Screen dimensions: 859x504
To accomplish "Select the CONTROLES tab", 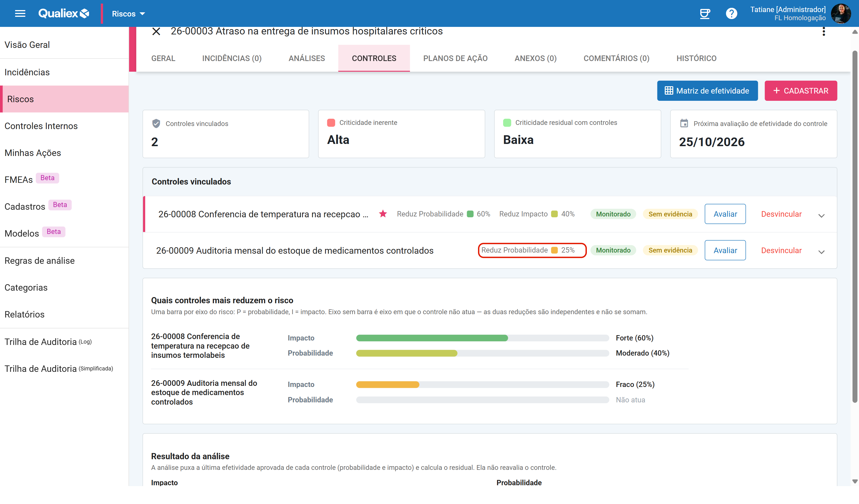I will pos(374,58).
